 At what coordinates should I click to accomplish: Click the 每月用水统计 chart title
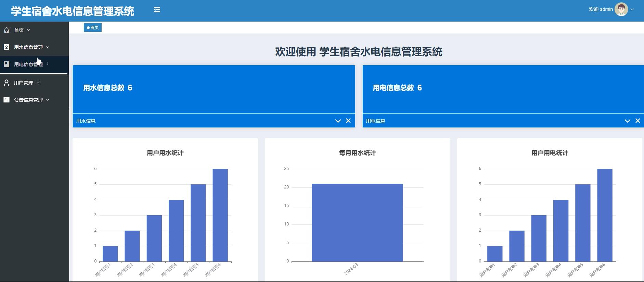pyautogui.click(x=358, y=153)
